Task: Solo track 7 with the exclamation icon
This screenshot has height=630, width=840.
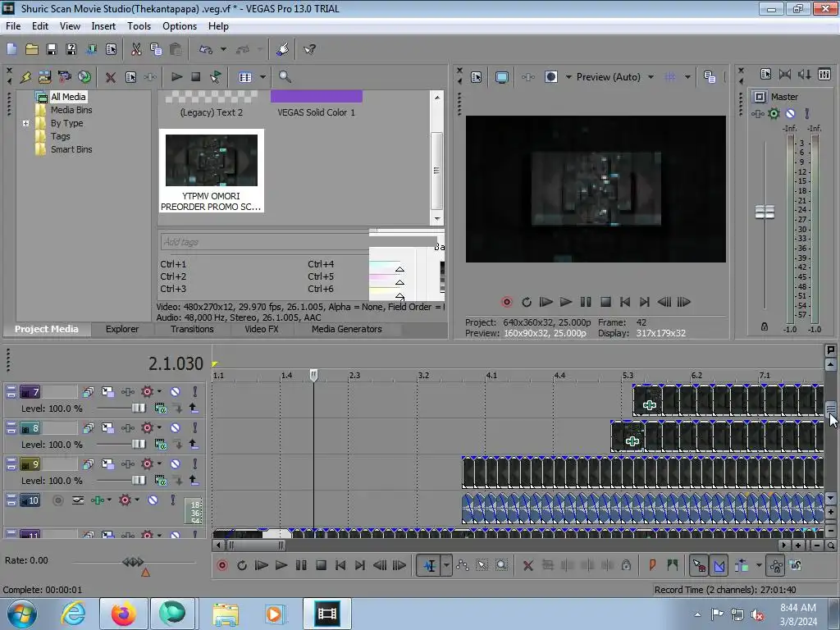Action: [x=195, y=392]
